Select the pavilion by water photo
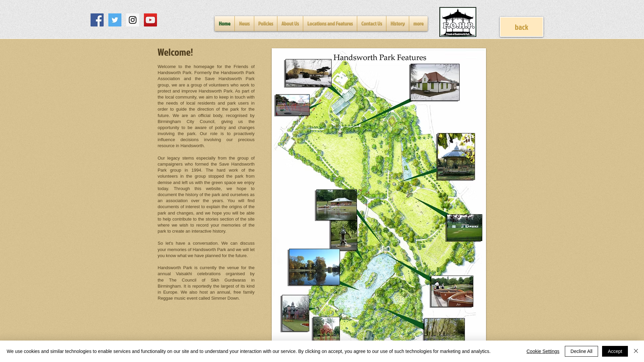The height and width of the screenshot is (362, 644). click(x=336, y=205)
